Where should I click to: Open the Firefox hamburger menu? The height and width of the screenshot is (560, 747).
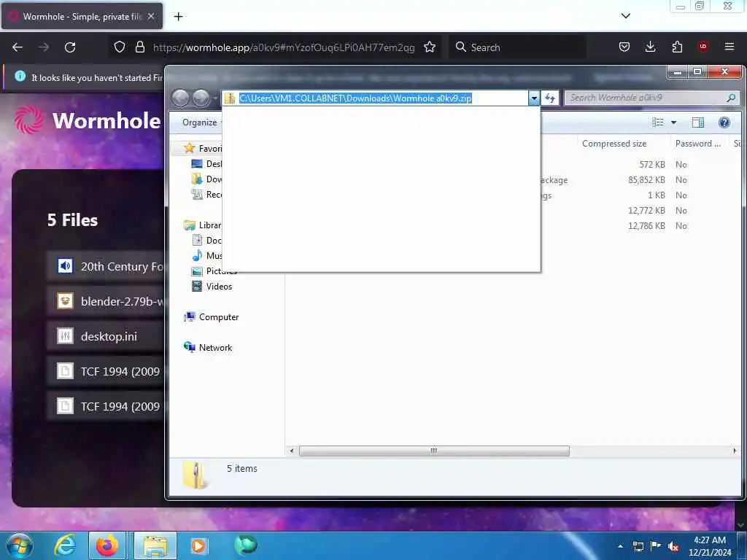729,47
